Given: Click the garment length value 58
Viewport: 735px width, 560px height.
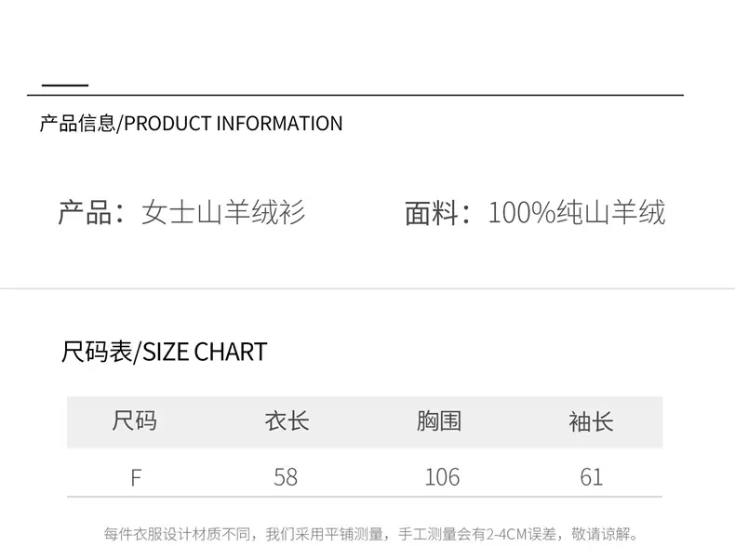Looking at the screenshot, I should 286,477.
